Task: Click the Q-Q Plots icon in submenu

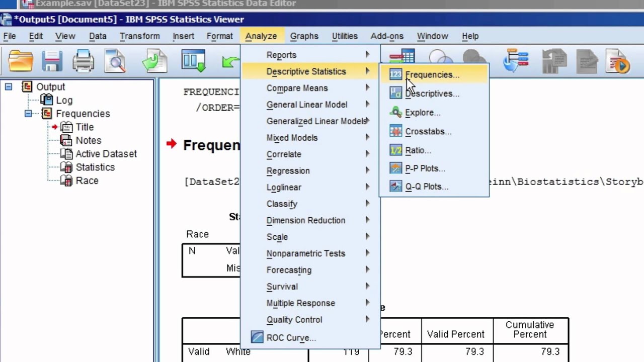Action: coord(396,186)
